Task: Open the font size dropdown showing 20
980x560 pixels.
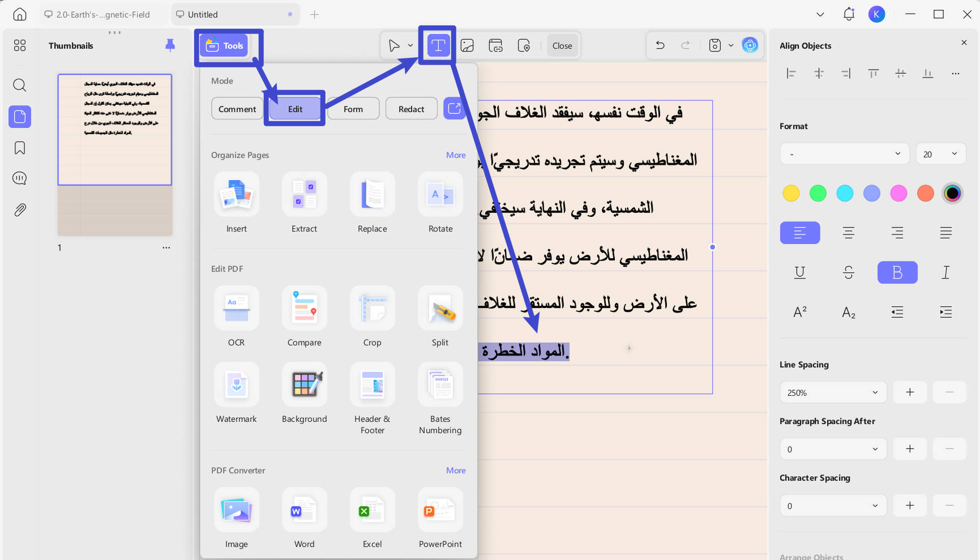Action: tap(941, 154)
